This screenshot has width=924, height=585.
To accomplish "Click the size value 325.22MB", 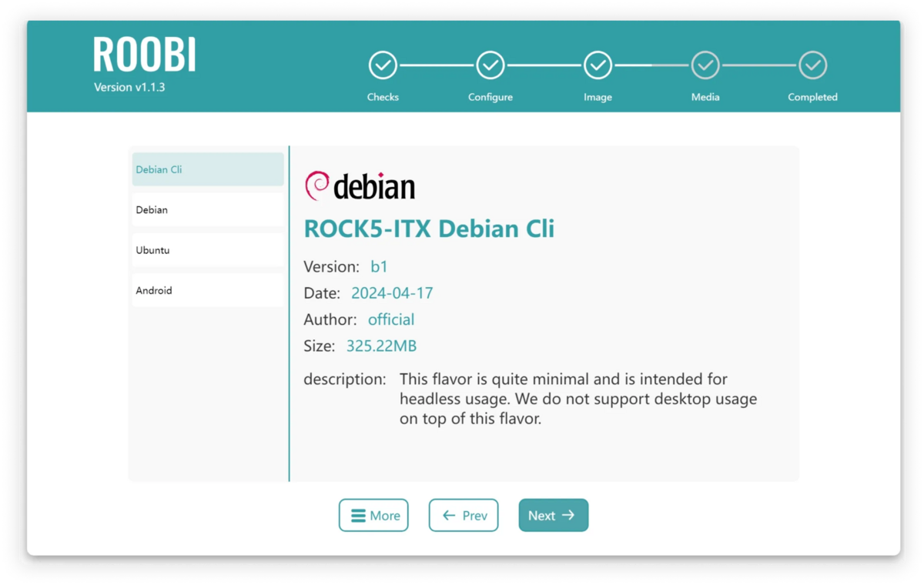I will [x=381, y=346].
